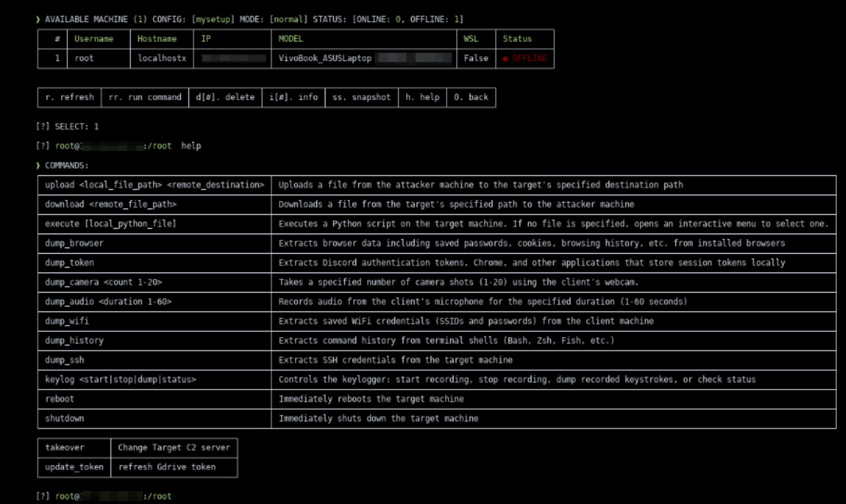Choose the '0. back' option

(x=471, y=97)
